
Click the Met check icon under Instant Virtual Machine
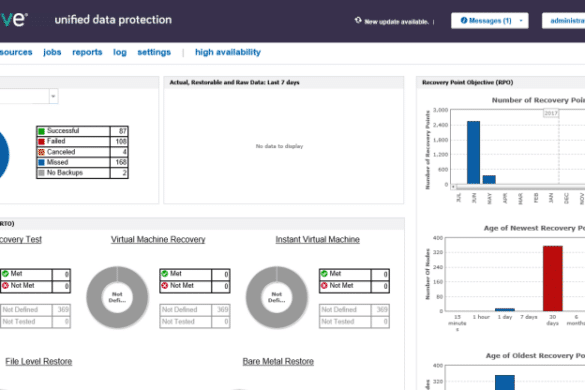324,274
